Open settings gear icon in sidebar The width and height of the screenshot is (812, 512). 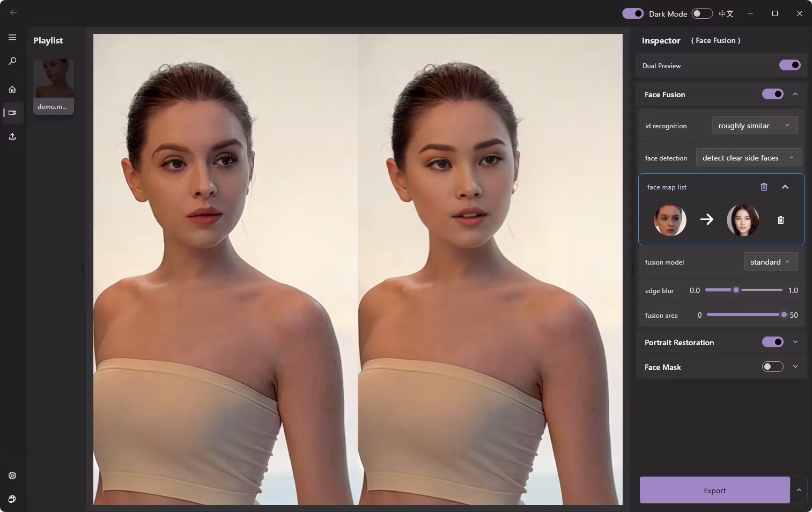click(12, 476)
